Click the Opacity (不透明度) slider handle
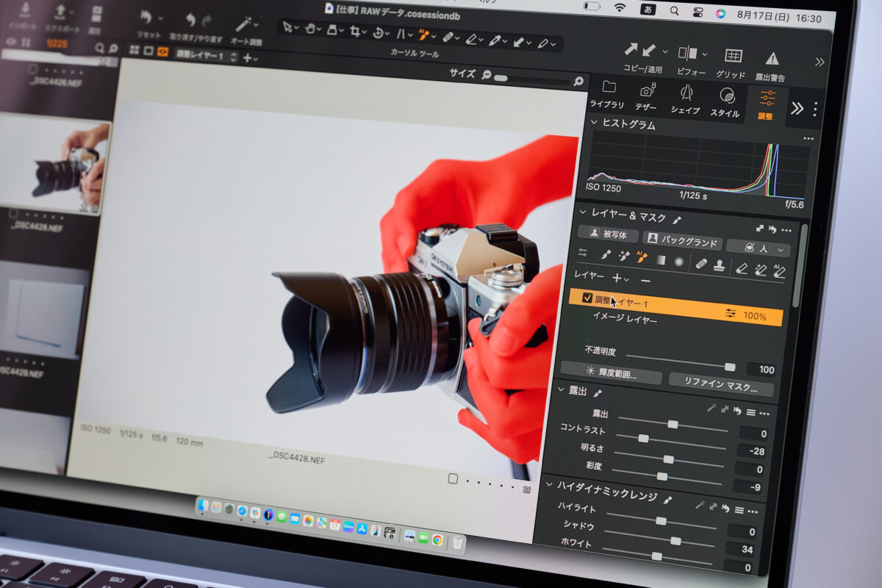 coord(729,367)
